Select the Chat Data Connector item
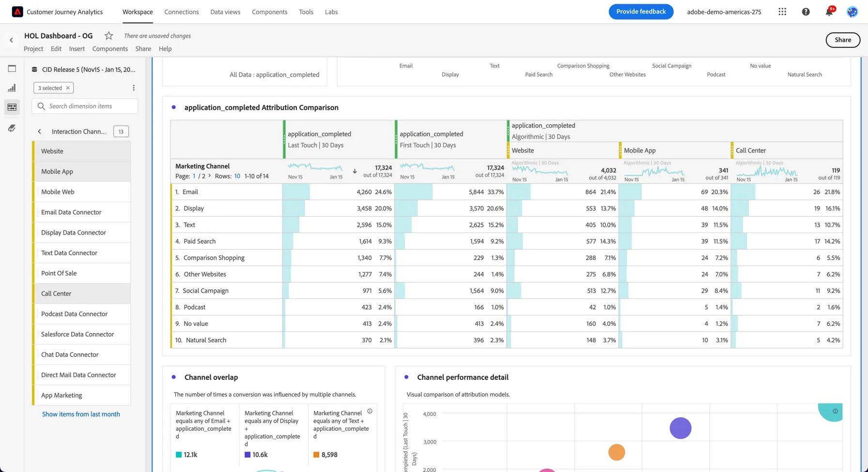This screenshot has height=472, width=868. [81, 355]
